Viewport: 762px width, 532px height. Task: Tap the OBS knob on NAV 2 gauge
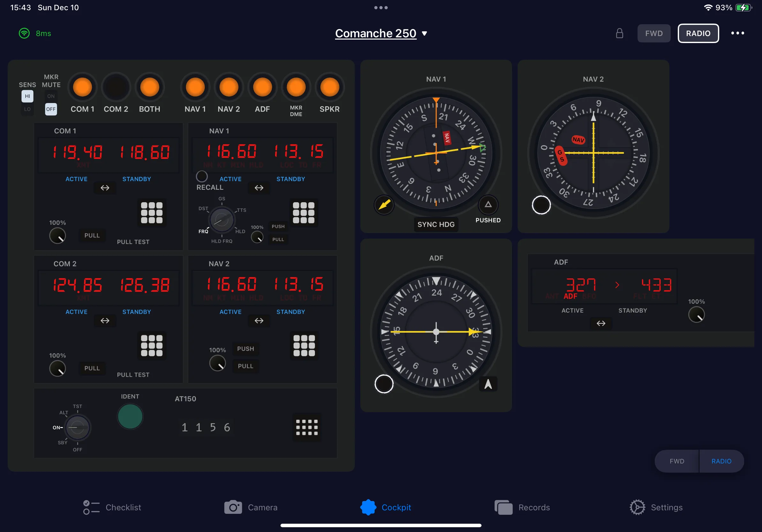click(x=541, y=205)
